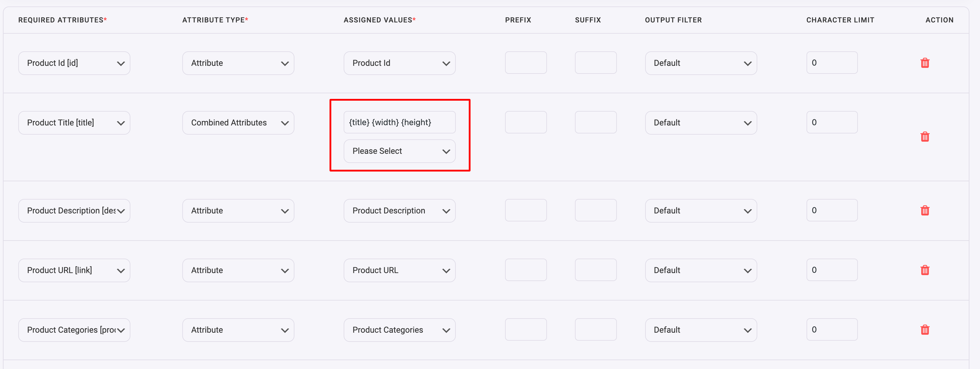
Task: Edit the {title} {width} {height} text field
Action: (399, 122)
